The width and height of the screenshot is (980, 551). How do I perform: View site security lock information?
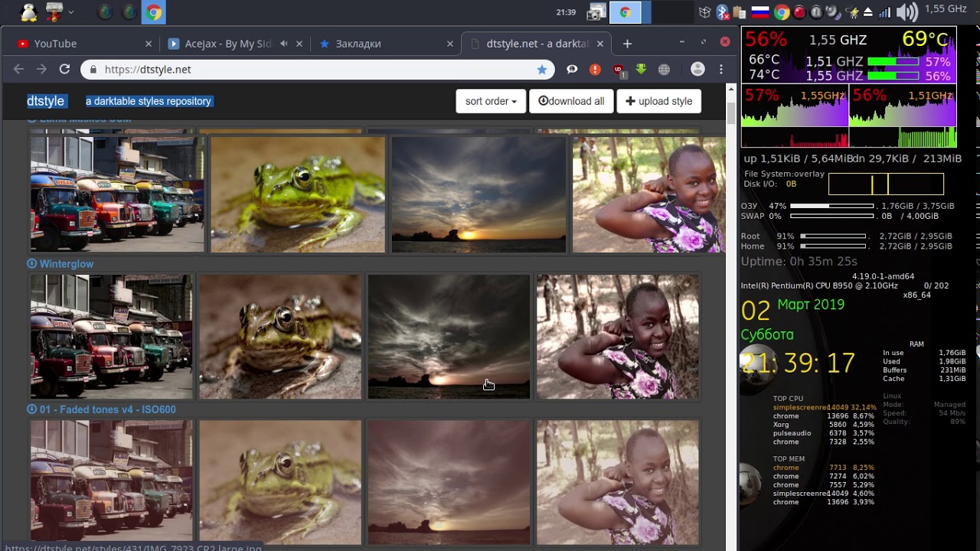(x=93, y=70)
